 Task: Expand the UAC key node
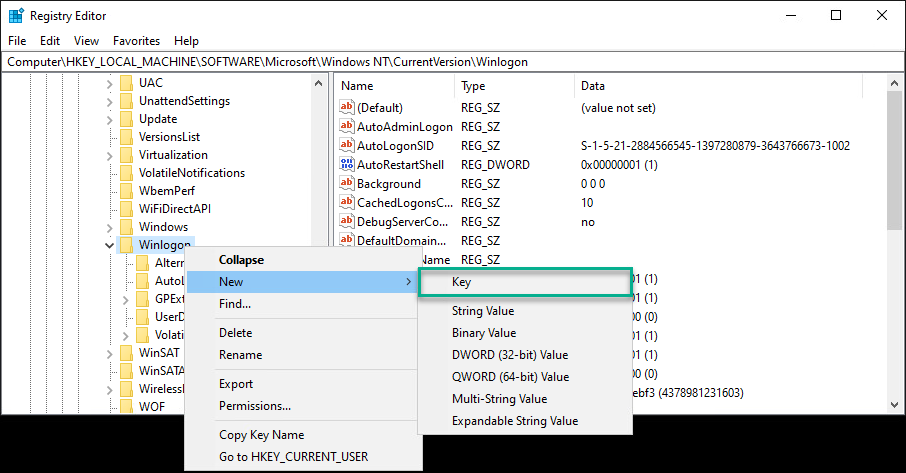click(109, 83)
